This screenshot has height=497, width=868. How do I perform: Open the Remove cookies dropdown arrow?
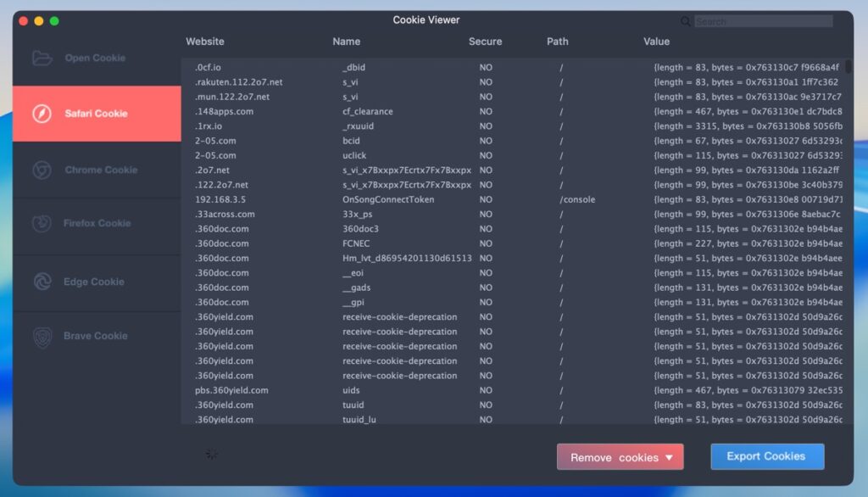click(x=669, y=457)
